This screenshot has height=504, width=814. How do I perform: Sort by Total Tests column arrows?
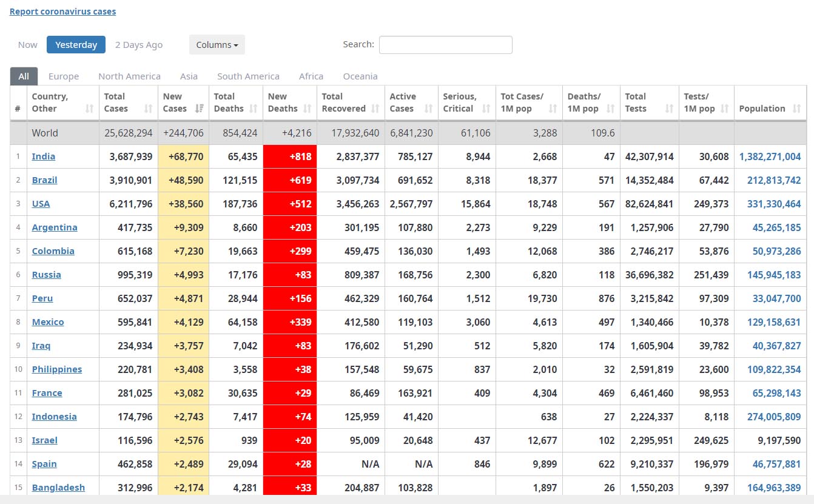click(670, 109)
